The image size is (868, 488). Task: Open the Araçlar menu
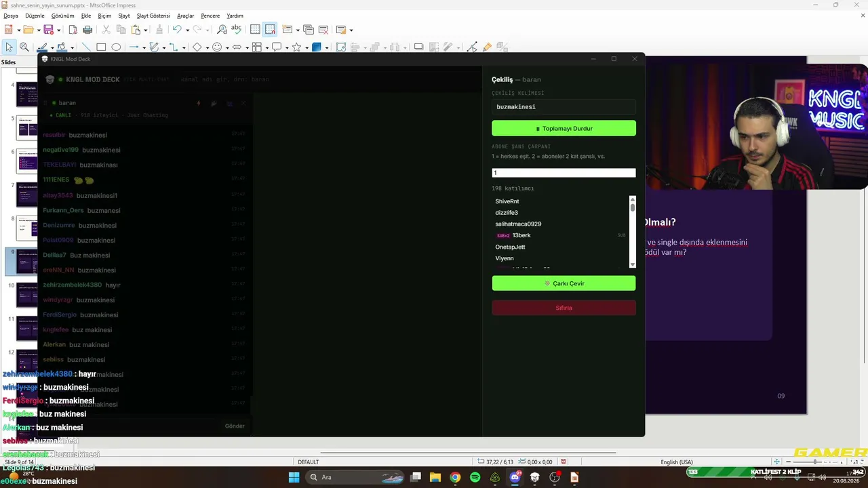pyautogui.click(x=185, y=16)
